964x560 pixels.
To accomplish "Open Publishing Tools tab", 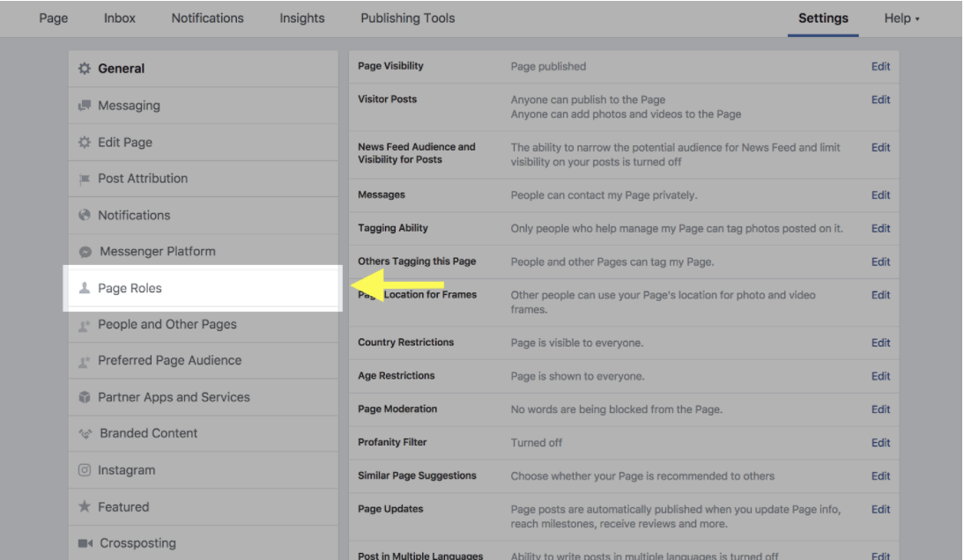I will tap(408, 18).
